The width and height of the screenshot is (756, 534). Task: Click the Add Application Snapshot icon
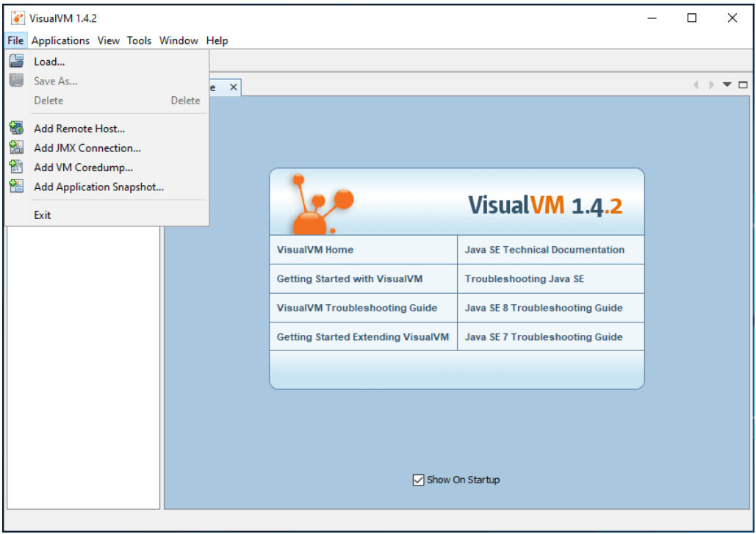(16, 186)
